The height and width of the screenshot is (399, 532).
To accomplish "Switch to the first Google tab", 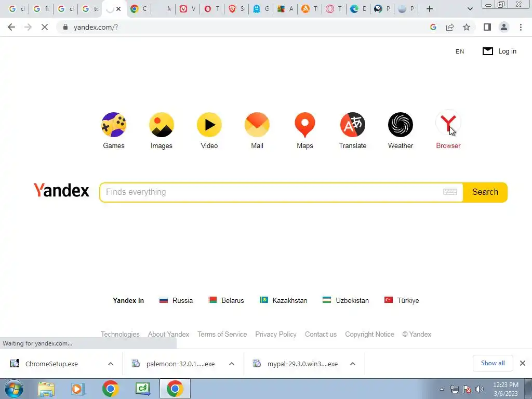I will (16, 9).
